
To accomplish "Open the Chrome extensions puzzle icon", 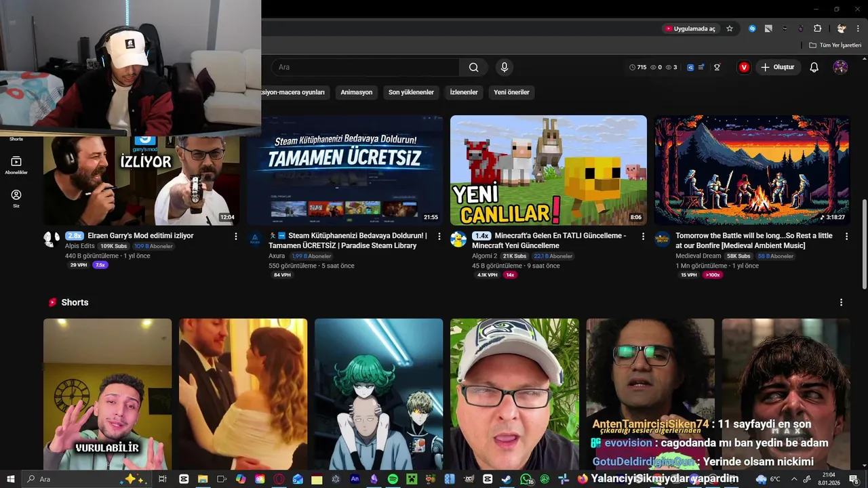I will [817, 28].
